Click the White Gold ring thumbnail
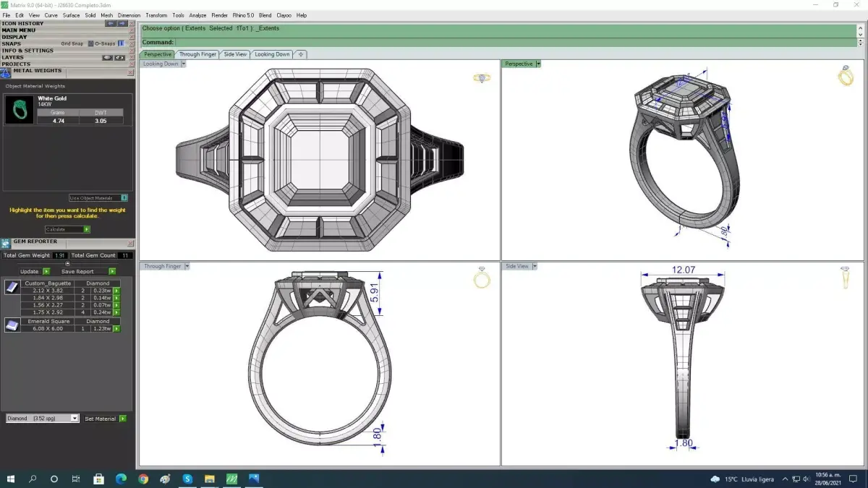Screen dimensions: 868x488 coord(19,109)
